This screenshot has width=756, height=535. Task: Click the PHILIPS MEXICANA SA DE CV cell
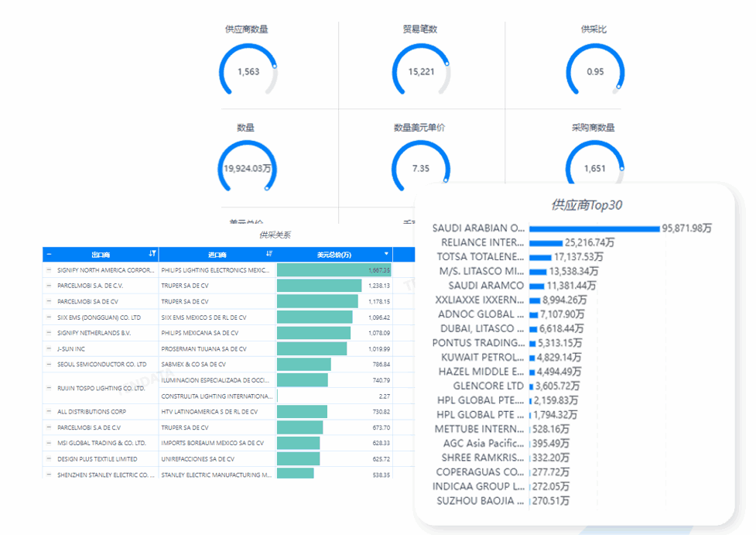[x=217, y=333]
